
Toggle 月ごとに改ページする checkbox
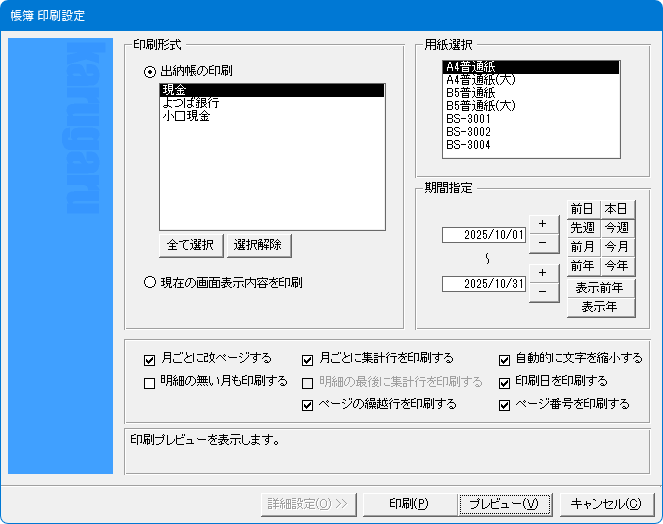pos(150,358)
